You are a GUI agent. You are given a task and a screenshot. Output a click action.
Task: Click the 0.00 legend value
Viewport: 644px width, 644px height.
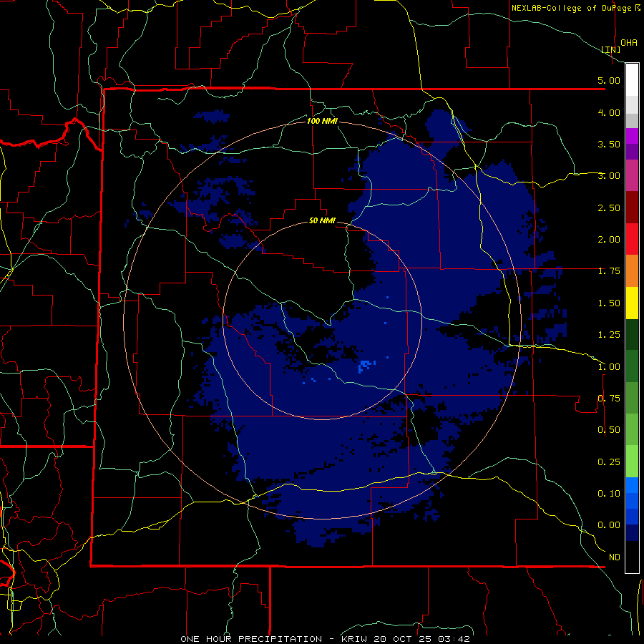point(609,525)
